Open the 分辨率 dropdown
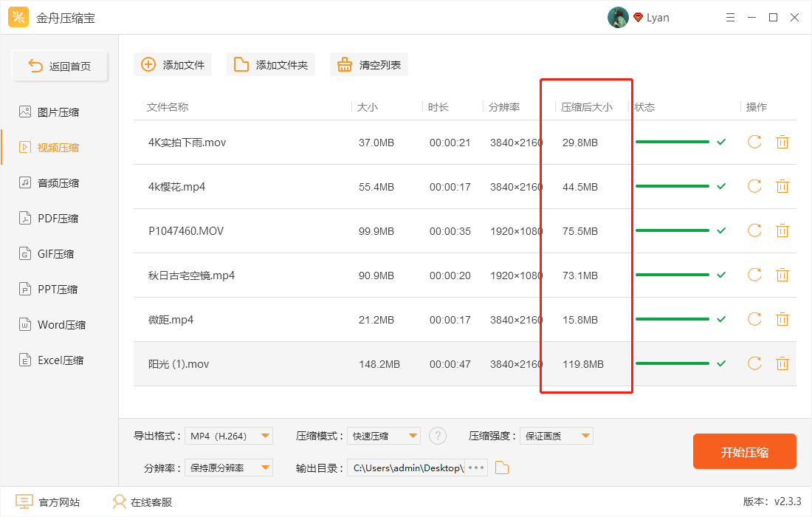 tap(229, 467)
